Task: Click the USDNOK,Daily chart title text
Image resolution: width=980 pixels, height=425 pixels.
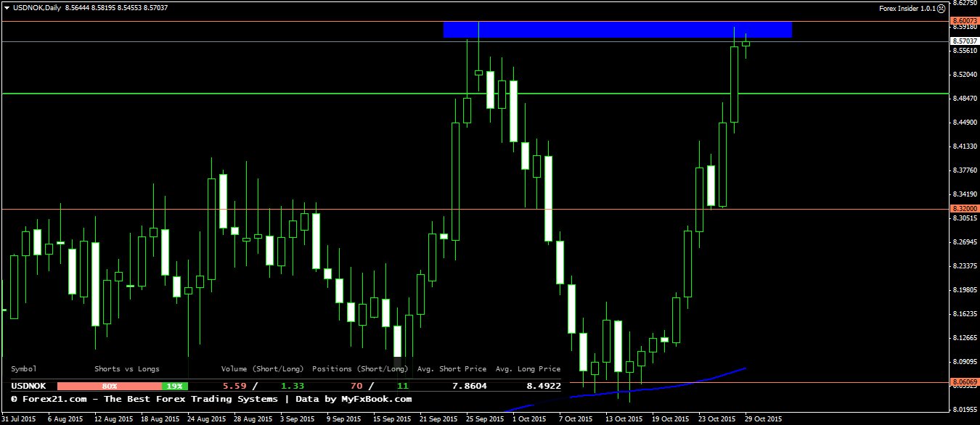Action: pyautogui.click(x=37, y=7)
